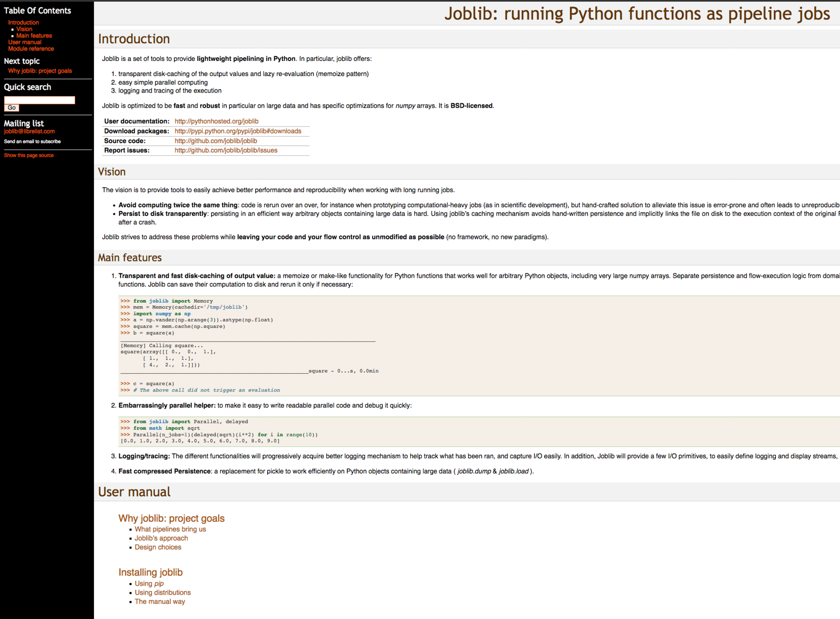Viewport: 840px width, 619px height.
Task: Follow the Next topic link to project goals
Action: [x=40, y=71]
